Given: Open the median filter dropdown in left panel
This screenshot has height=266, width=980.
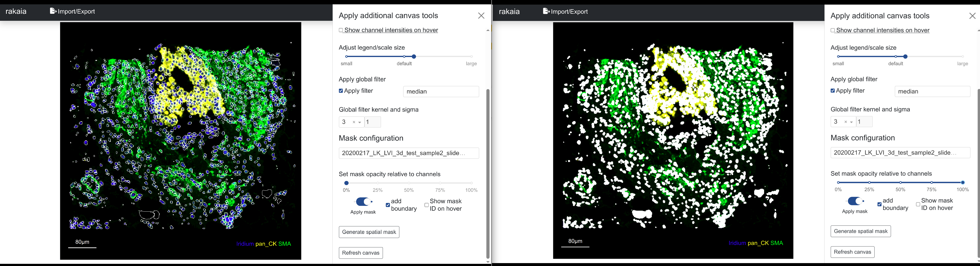Looking at the screenshot, I should click(x=440, y=92).
